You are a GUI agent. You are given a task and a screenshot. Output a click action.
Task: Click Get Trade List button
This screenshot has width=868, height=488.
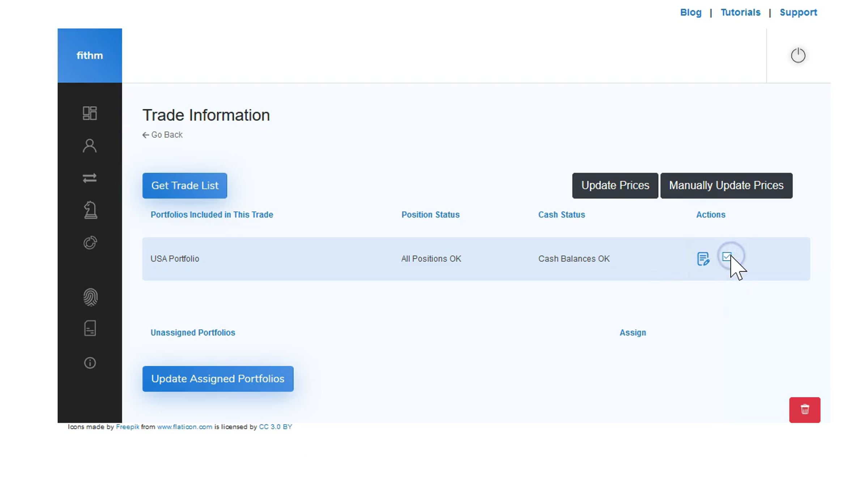pyautogui.click(x=184, y=185)
